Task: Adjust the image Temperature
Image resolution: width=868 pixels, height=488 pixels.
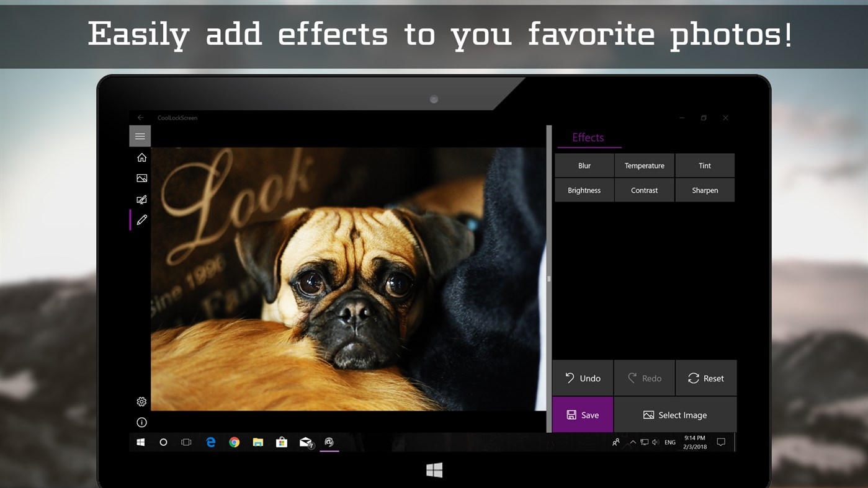Action: click(644, 165)
